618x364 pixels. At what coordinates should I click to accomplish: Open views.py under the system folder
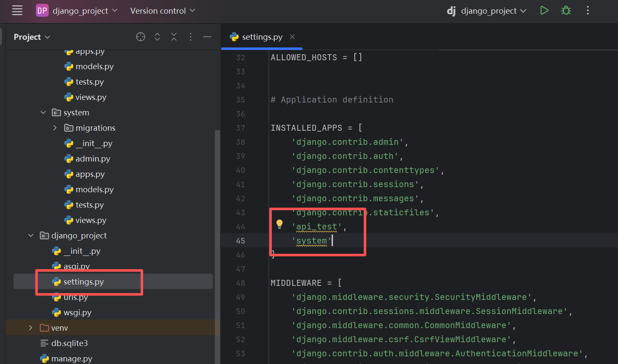pyautogui.click(x=91, y=220)
